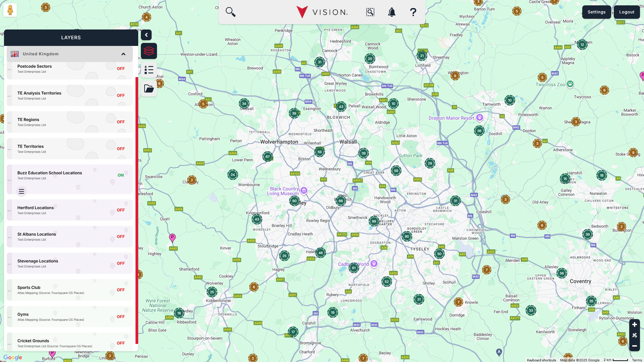This screenshot has height=362, width=644.
Task: Enable the Gyms layer
Action: (120, 316)
